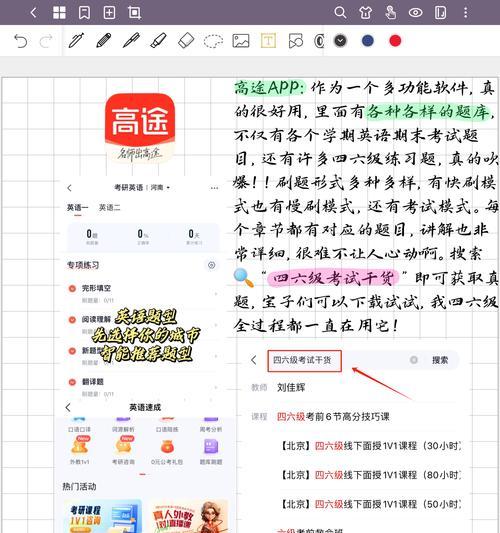
Task: Toggle read-only eye view mode
Action: pos(415,13)
